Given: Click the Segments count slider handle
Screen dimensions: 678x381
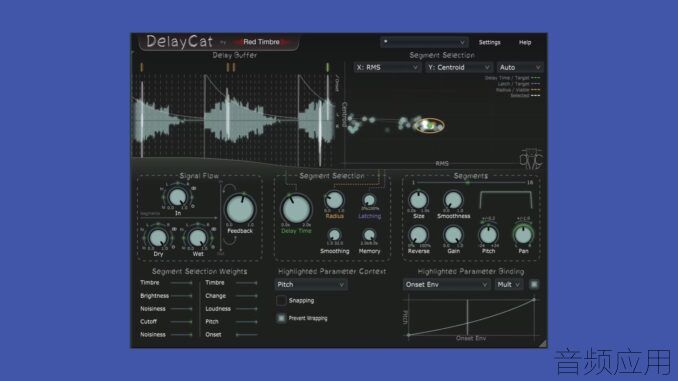Looking at the screenshot, I should pos(467,183).
